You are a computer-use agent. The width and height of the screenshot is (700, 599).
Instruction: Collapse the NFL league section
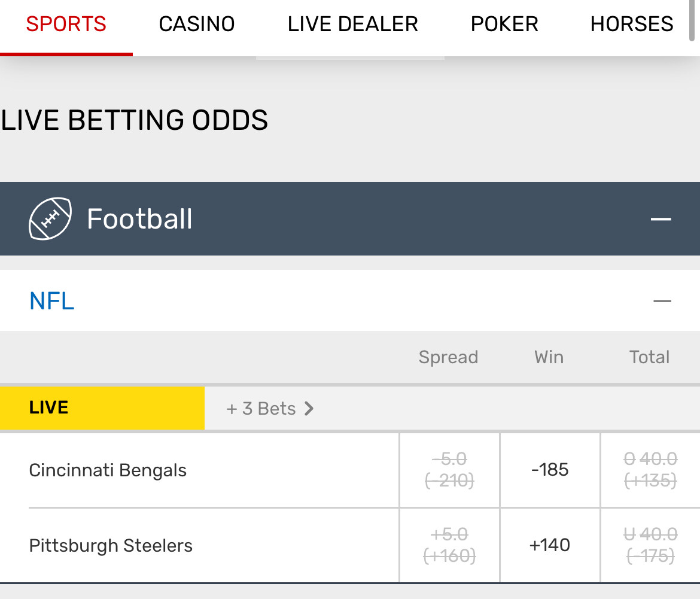[x=662, y=301]
